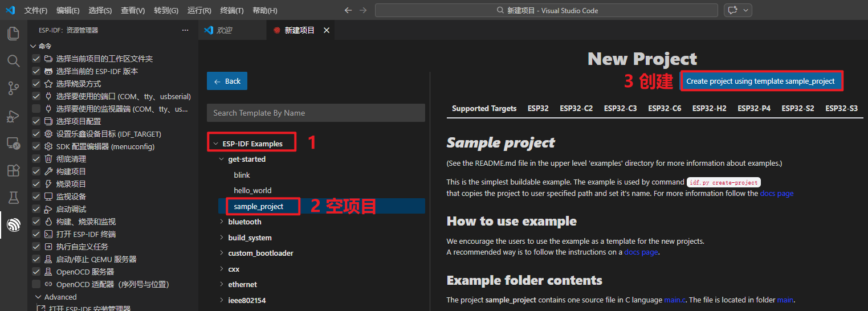Collapse the ESP-IDF Examples tree node
This screenshot has width=868, height=311.
point(216,144)
